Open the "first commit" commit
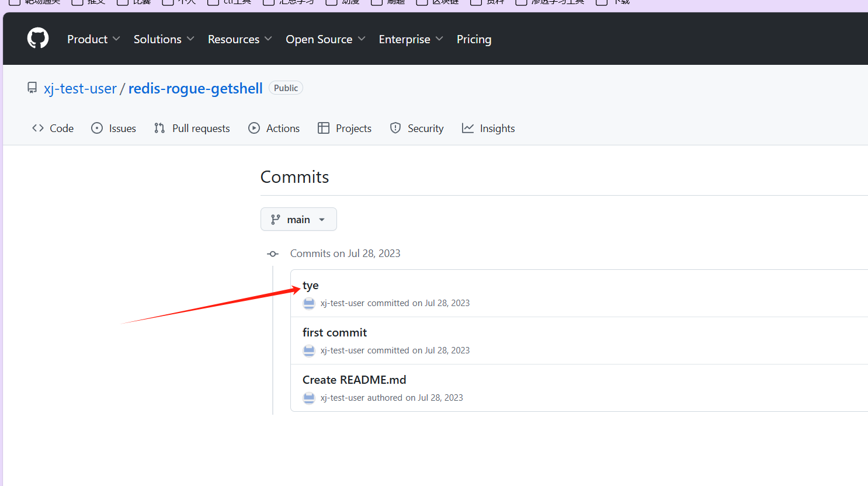 tap(335, 332)
